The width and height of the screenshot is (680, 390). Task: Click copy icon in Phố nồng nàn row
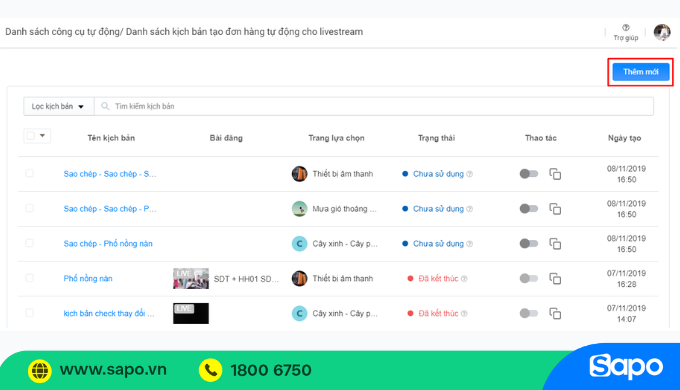click(x=555, y=279)
